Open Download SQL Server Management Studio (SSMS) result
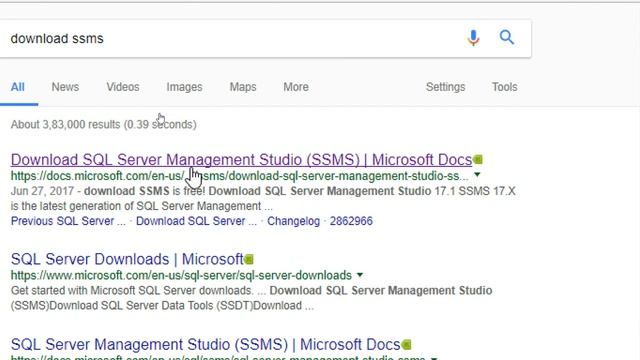 [241, 160]
